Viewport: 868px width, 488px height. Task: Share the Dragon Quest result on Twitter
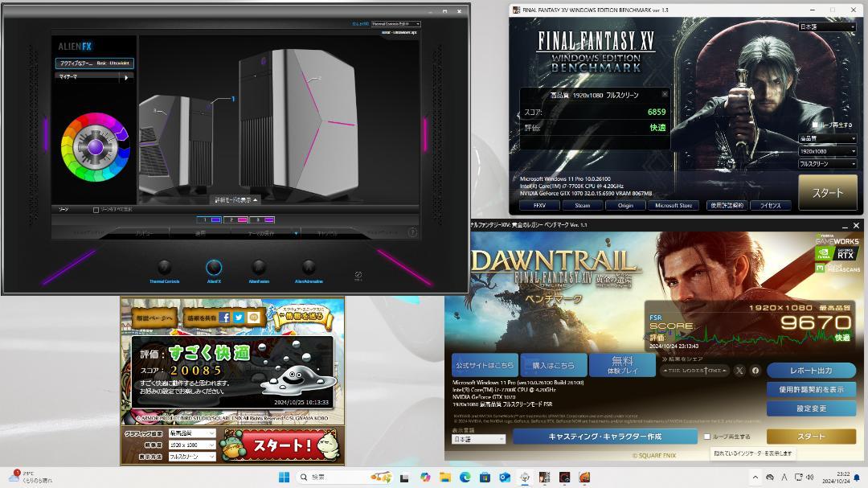point(239,318)
